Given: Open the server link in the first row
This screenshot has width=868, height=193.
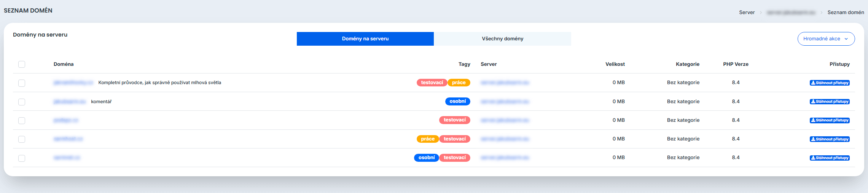Looking at the screenshot, I should pyautogui.click(x=505, y=83).
